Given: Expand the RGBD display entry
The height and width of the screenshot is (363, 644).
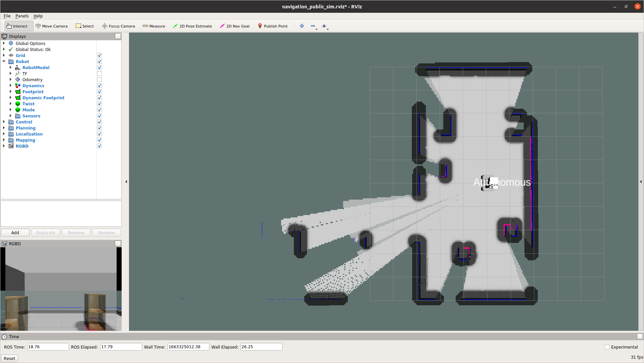Looking at the screenshot, I should (x=4, y=146).
